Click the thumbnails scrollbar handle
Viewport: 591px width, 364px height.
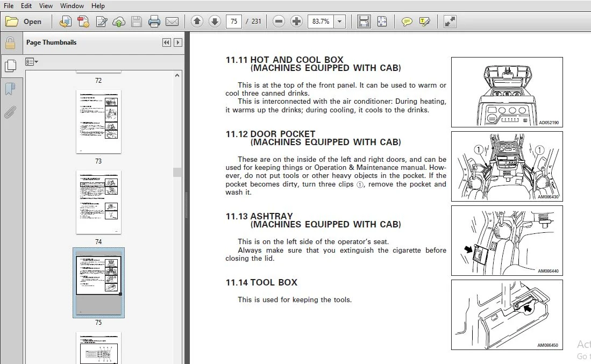(177, 172)
